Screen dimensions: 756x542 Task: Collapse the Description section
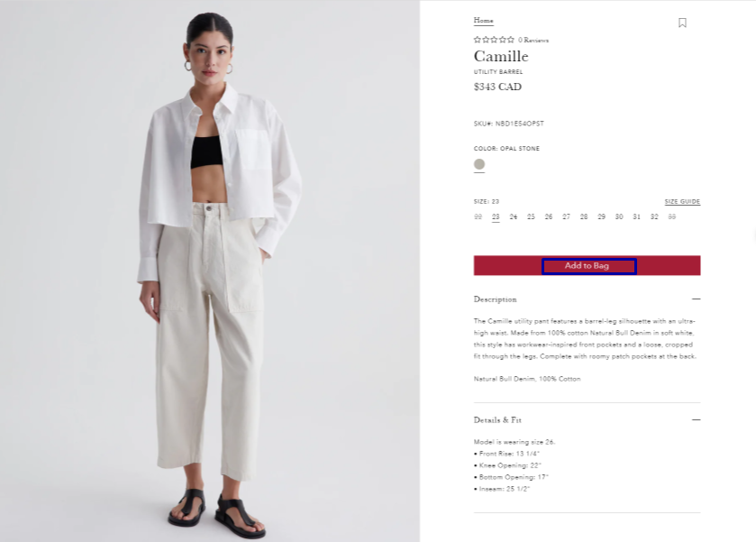(696, 299)
